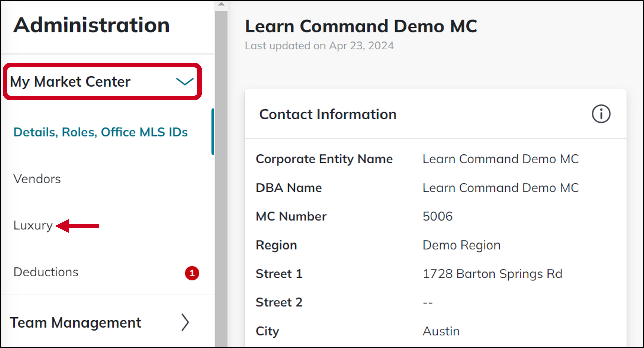This screenshot has height=348, width=644.
Task: Click the City label
Action: coord(267,331)
